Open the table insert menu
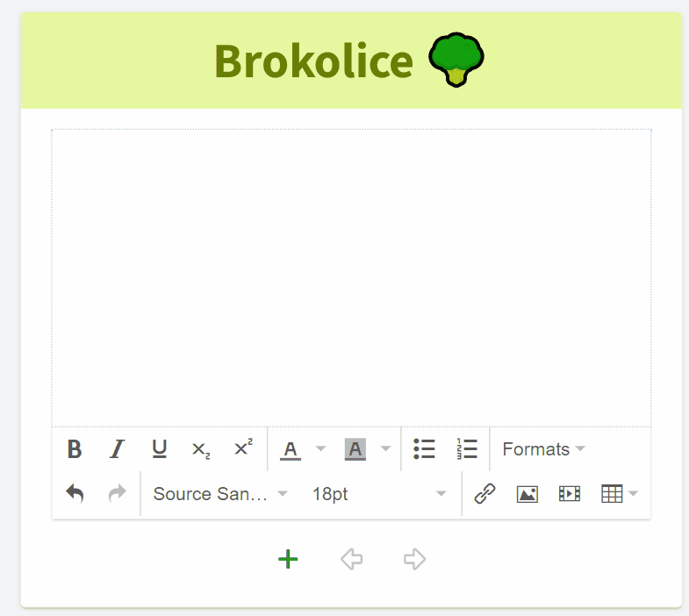Viewport: 689px width, 616px height. coord(619,494)
